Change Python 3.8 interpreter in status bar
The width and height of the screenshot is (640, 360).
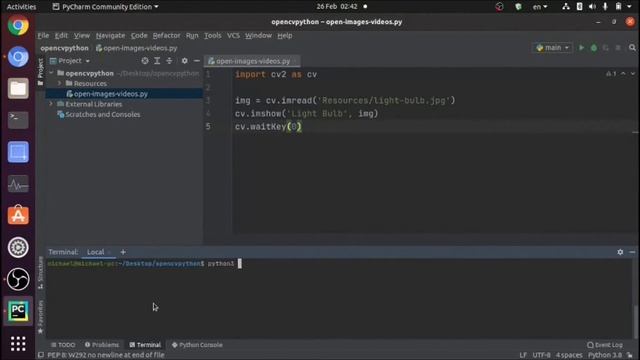click(x=605, y=355)
